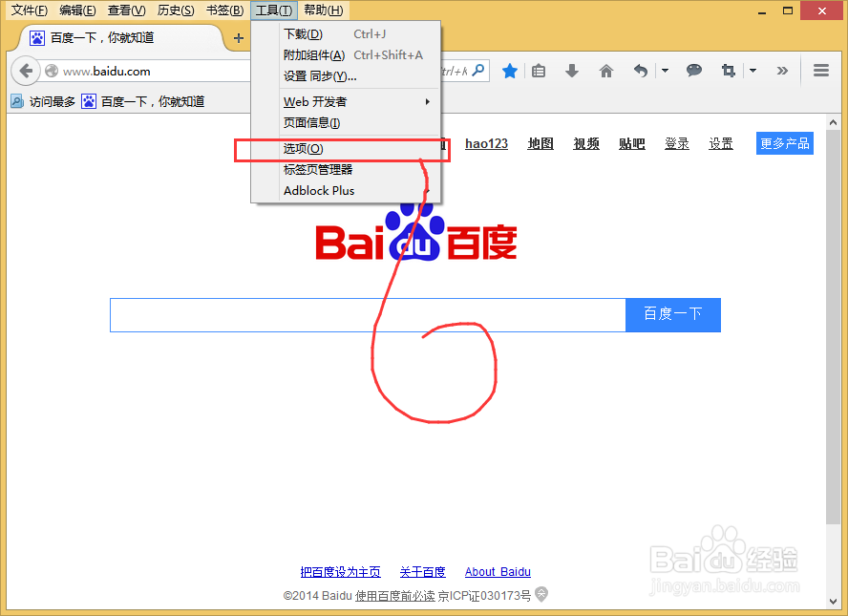Screen dimensions: 848x616
Task: Open the 书签(B) menu
Action: [x=225, y=11]
